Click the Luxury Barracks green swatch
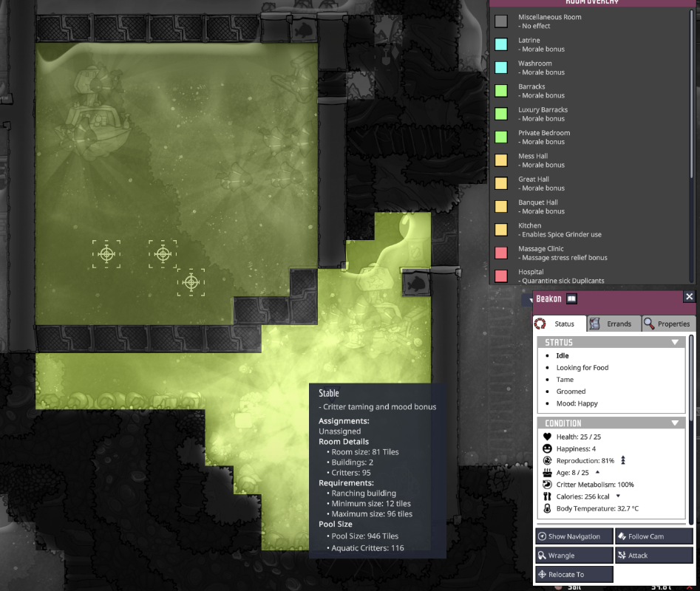 501,114
